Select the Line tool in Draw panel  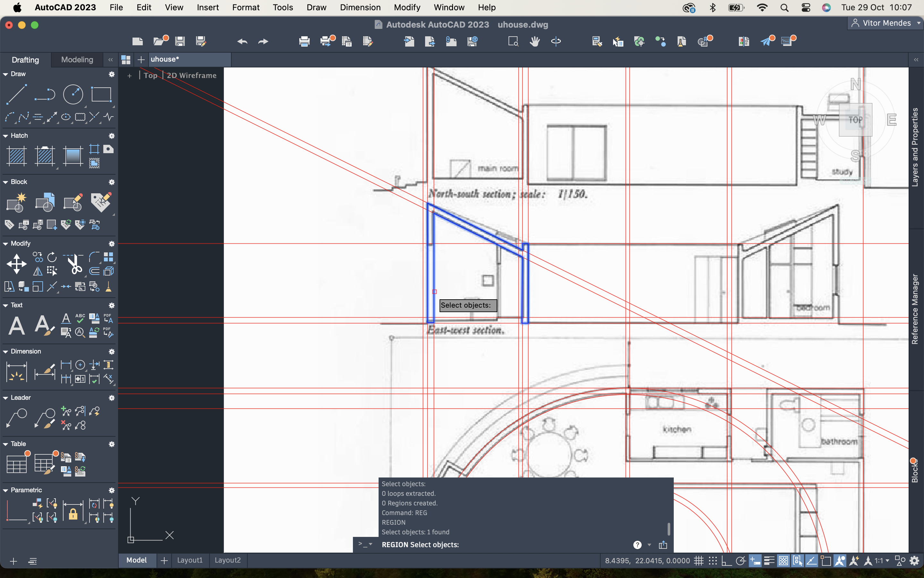(x=16, y=94)
